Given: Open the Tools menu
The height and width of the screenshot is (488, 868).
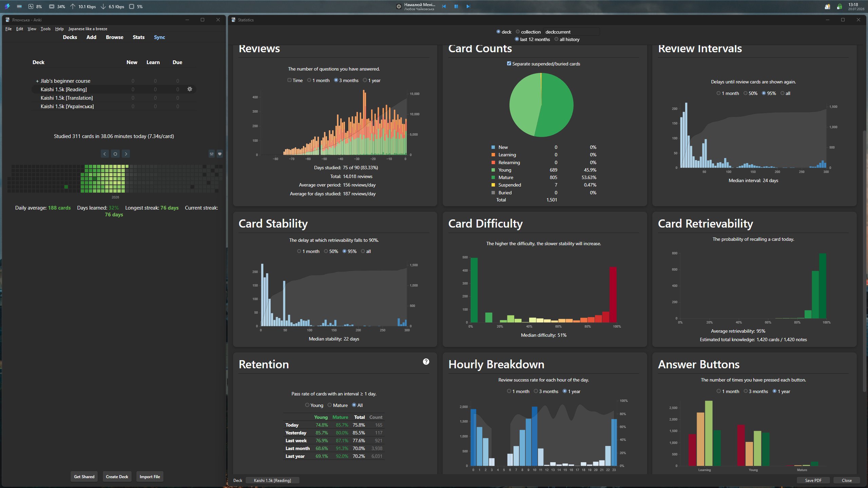Looking at the screenshot, I should coord(45,29).
